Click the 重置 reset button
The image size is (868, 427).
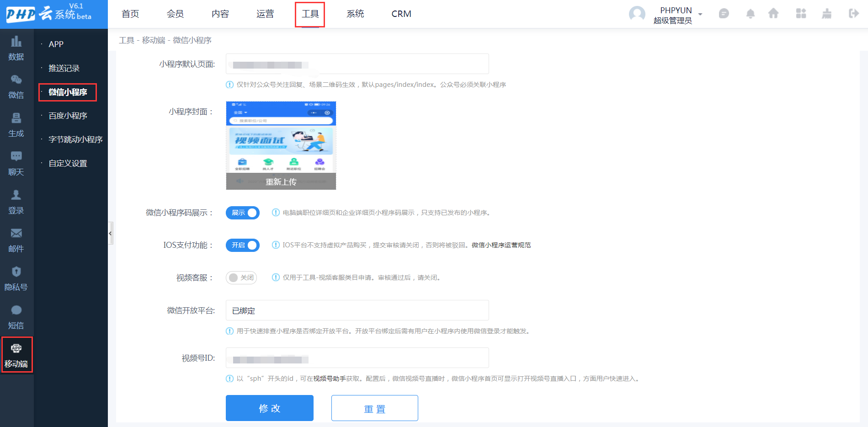pyautogui.click(x=375, y=408)
